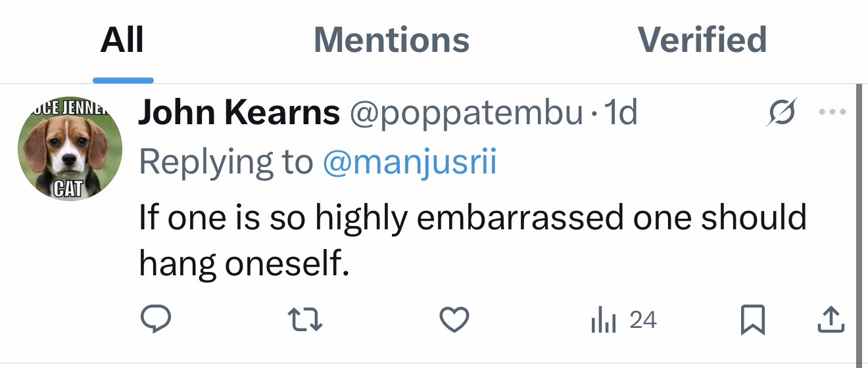Click the @poppatembu handle
The width and height of the screenshot is (868, 368).
(x=466, y=113)
